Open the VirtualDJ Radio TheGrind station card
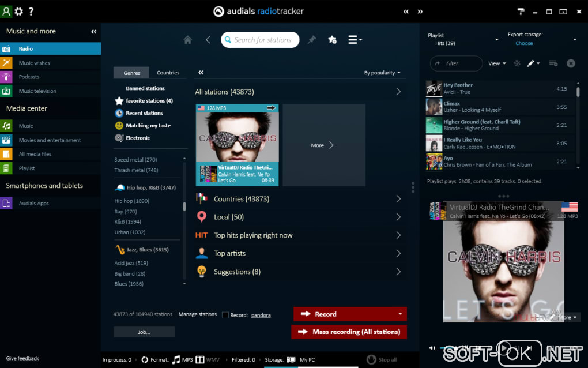 [238, 145]
